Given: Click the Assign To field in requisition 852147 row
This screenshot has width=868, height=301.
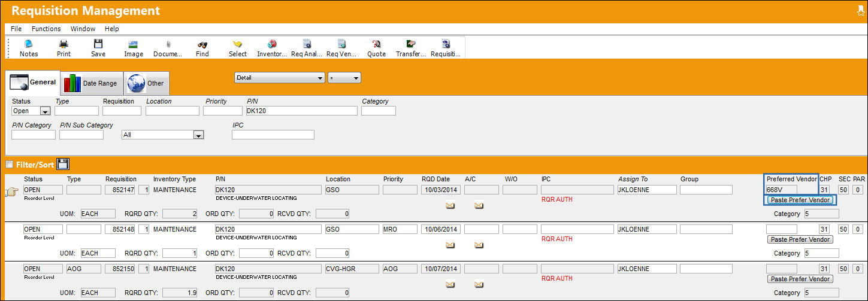Looking at the screenshot, I should [x=647, y=190].
